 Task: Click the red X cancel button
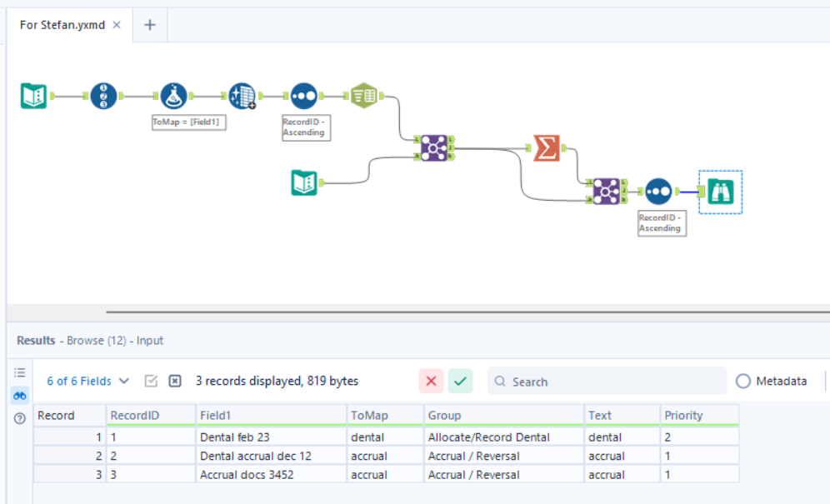431,382
